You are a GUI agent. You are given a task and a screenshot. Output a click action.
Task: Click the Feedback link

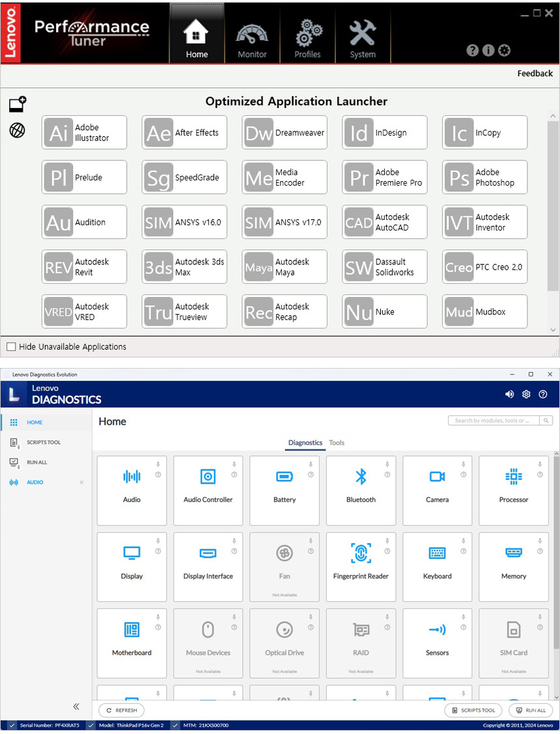535,74
